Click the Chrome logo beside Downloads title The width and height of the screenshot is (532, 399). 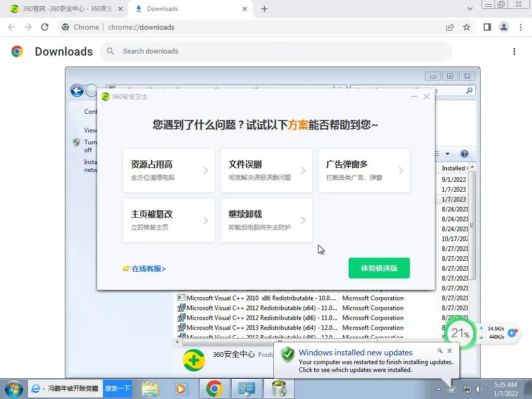tap(17, 51)
